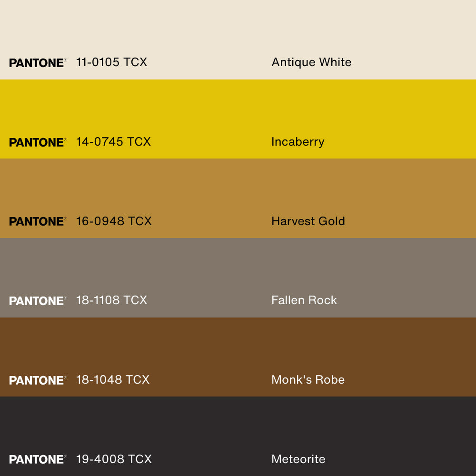Click the color code 18-1108 TCX

[111, 300]
